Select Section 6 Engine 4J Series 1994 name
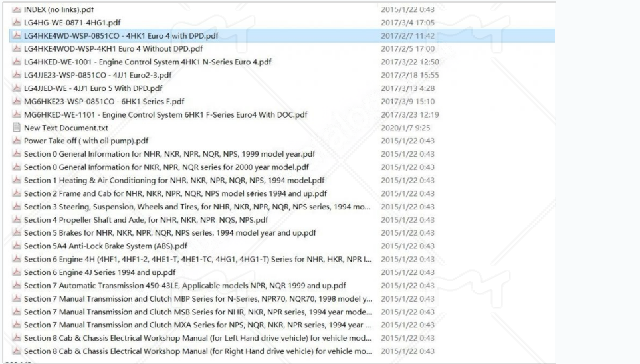640x364 pixels. (x=100, y=272)
